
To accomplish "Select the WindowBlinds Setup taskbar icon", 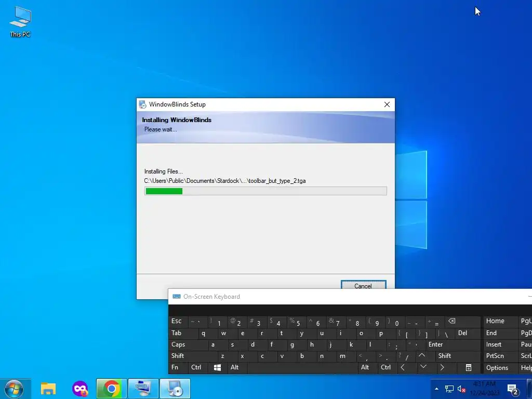I will click(x=175, y=389).
